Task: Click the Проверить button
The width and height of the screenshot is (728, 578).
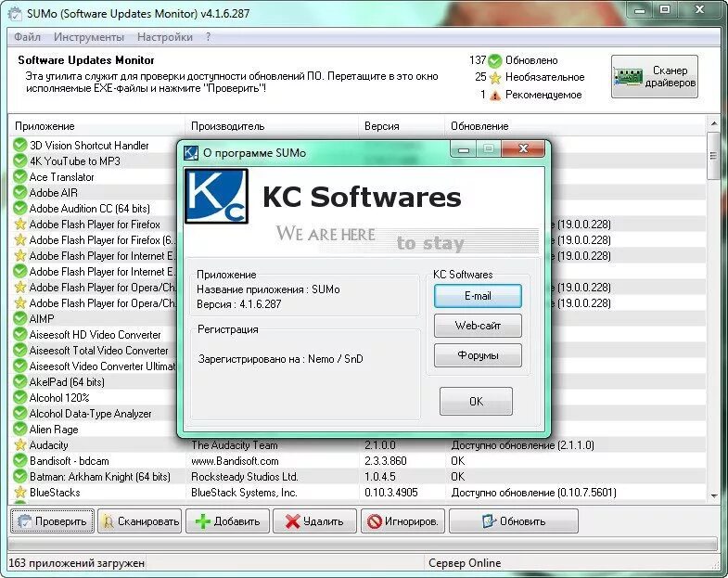Action: pos(52,521)
